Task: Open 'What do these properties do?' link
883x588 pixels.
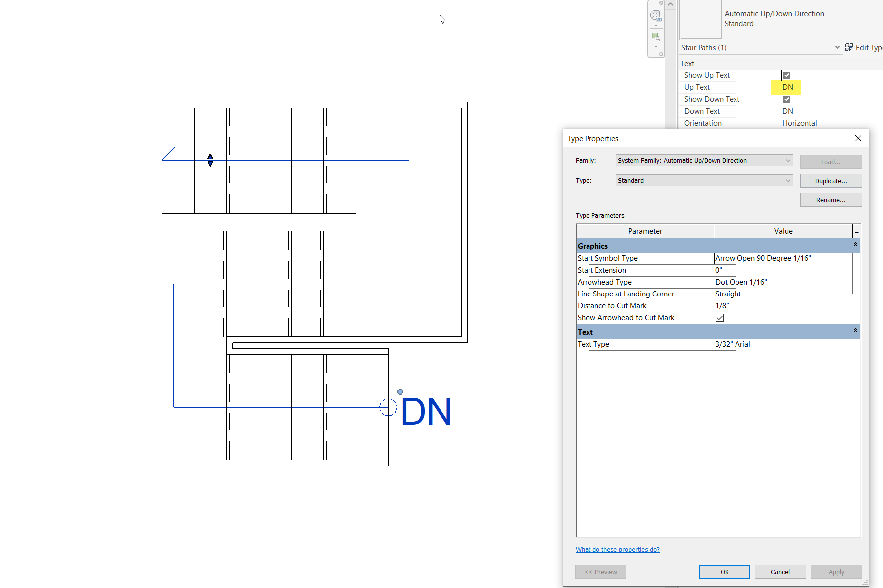Action: pyautogui.click(x=617, y=549)
